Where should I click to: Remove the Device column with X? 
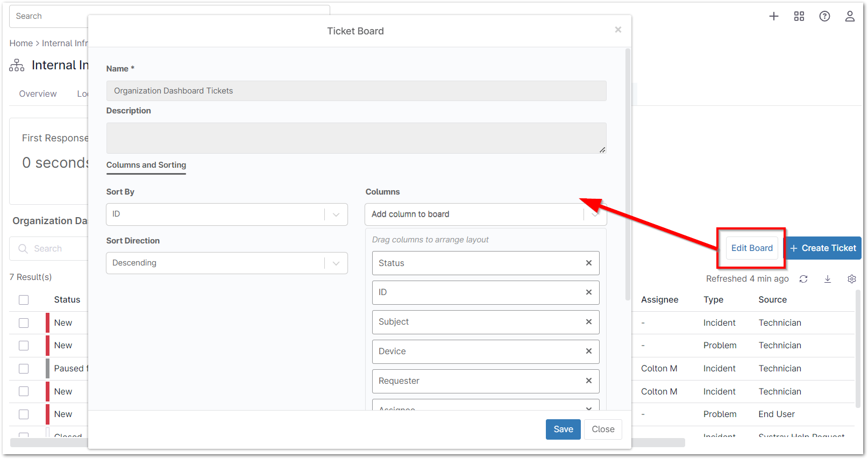click(588, 351)
